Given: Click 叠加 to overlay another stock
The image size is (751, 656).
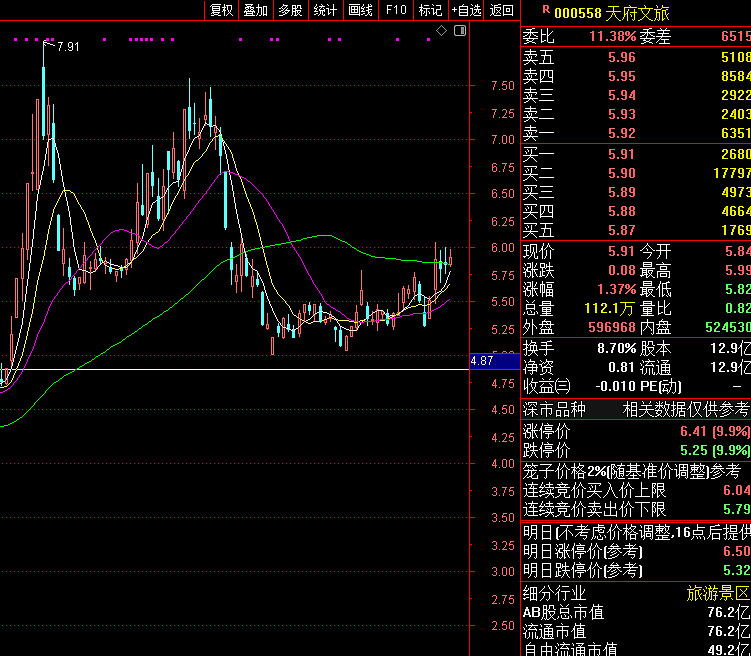Looking at the screenshot, I should (255, 10).
